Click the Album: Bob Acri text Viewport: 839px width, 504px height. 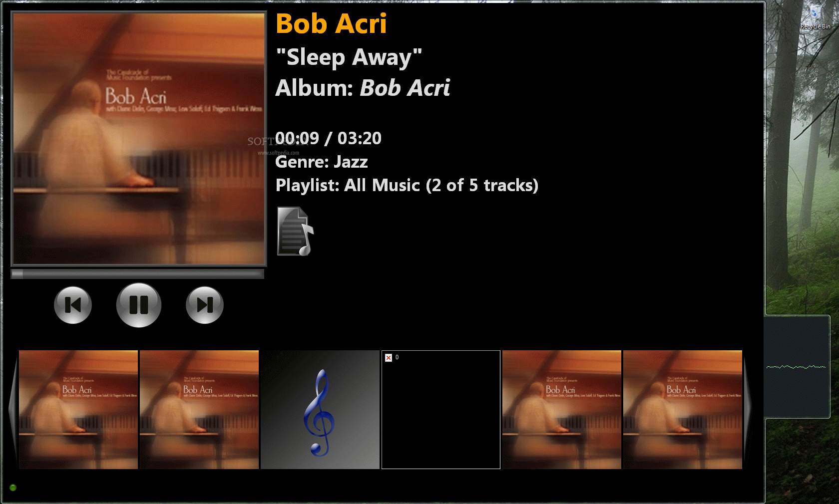(x=363, y=88)
